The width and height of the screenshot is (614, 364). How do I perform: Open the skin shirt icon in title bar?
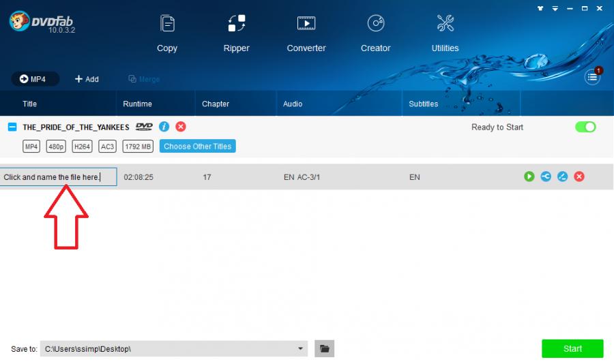point(540,8)
